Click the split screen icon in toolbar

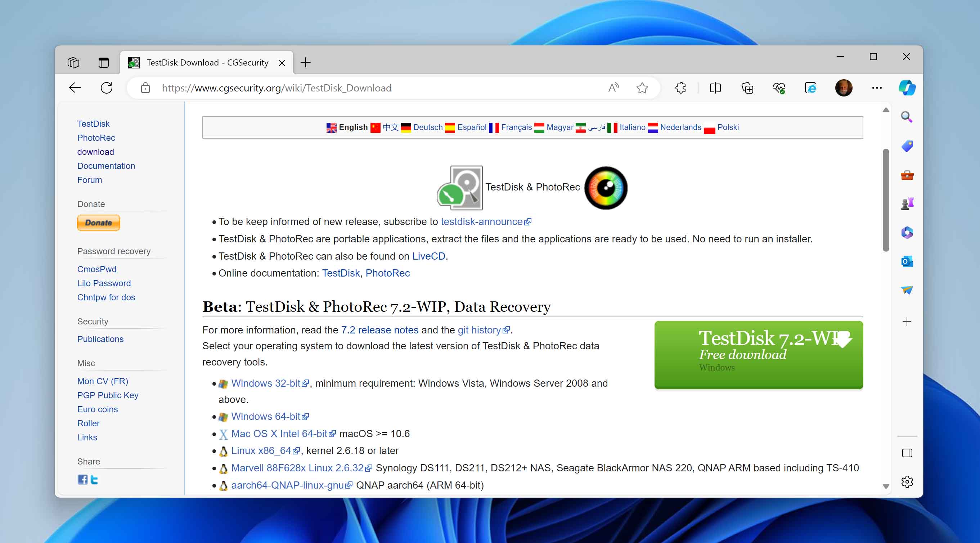pos(716,87)
